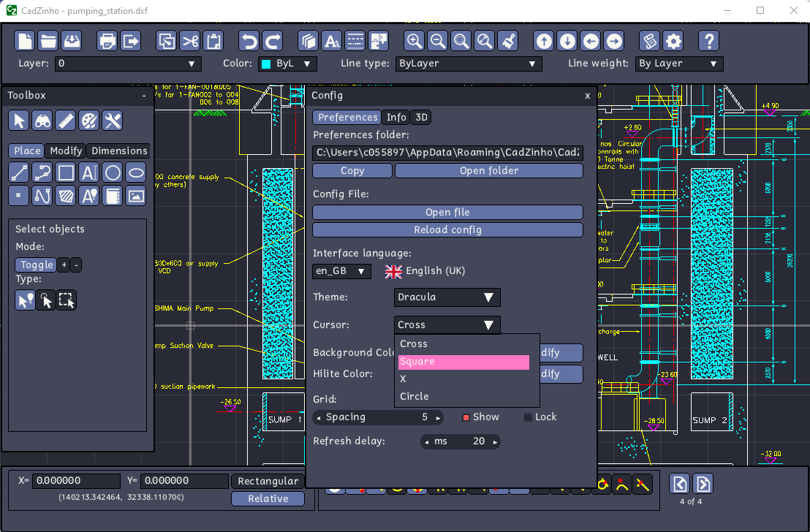Image resolution: width=810 pixels, height=532 pixels.
Task: Click the Toggle selection mode button
Action: (36, 265)
